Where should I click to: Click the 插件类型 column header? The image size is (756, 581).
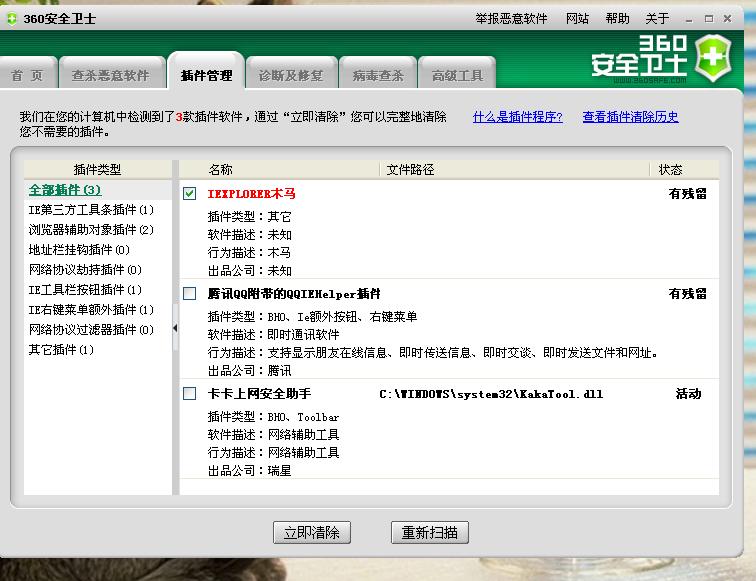(97, 169)
